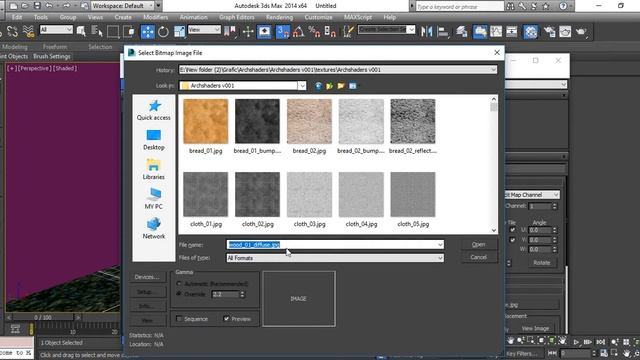
Task: Select the Override gamma radio button
Action: point(179,294)
